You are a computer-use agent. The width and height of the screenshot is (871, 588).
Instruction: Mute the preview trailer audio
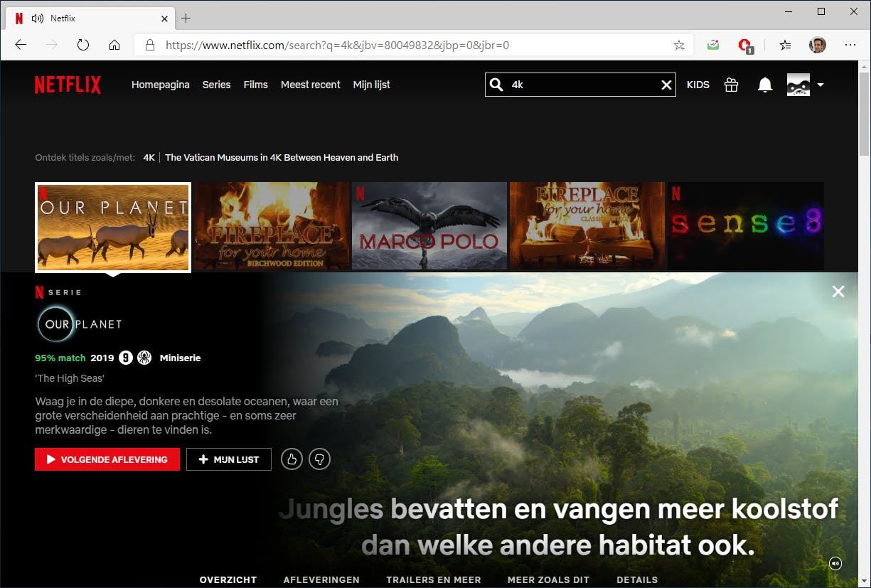coord(835,563)
